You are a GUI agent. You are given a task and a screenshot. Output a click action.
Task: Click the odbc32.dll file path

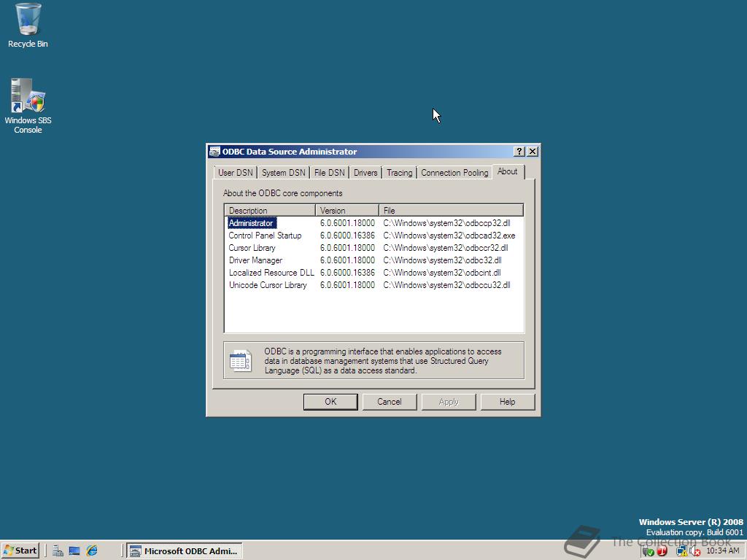point(442,260)
